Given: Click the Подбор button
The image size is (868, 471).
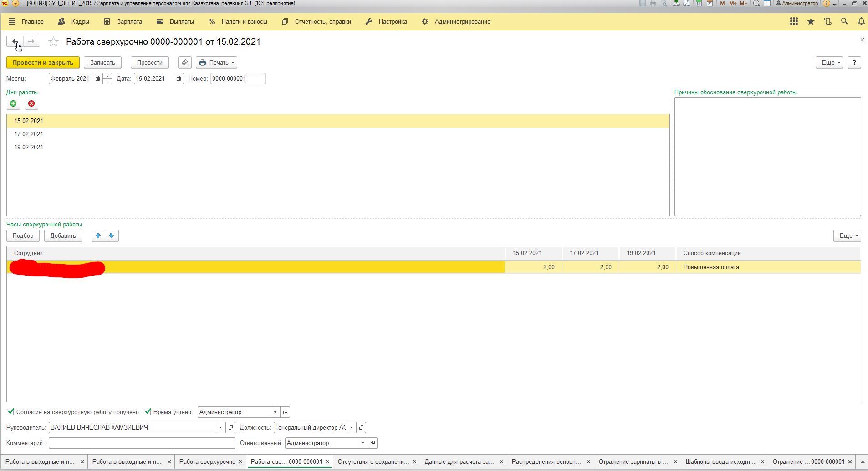Looking at the screenshot, I should click(x=23, y=235).
